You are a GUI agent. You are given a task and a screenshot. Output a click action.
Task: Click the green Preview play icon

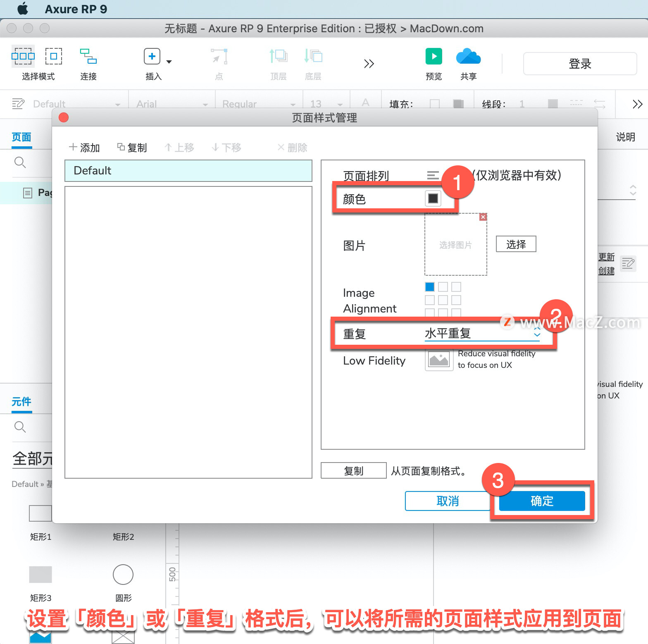click(434, 56)
